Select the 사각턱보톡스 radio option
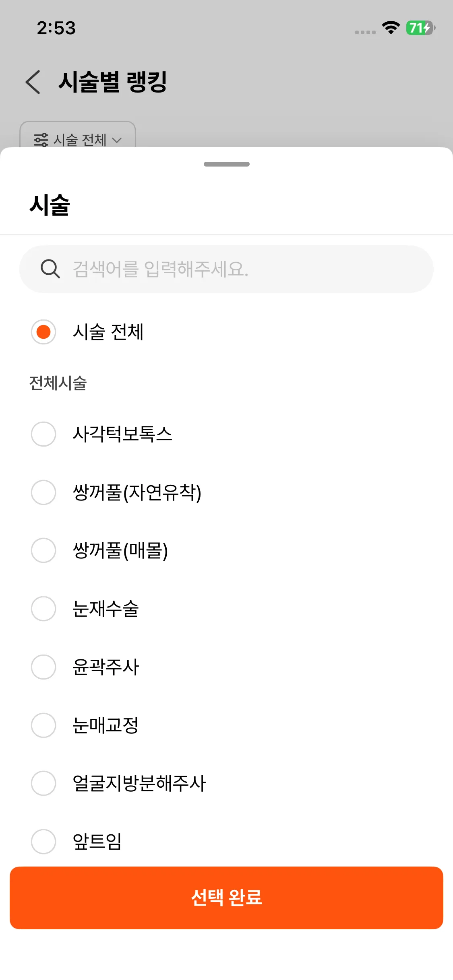 pyautogui.click(x=43, y=434)
